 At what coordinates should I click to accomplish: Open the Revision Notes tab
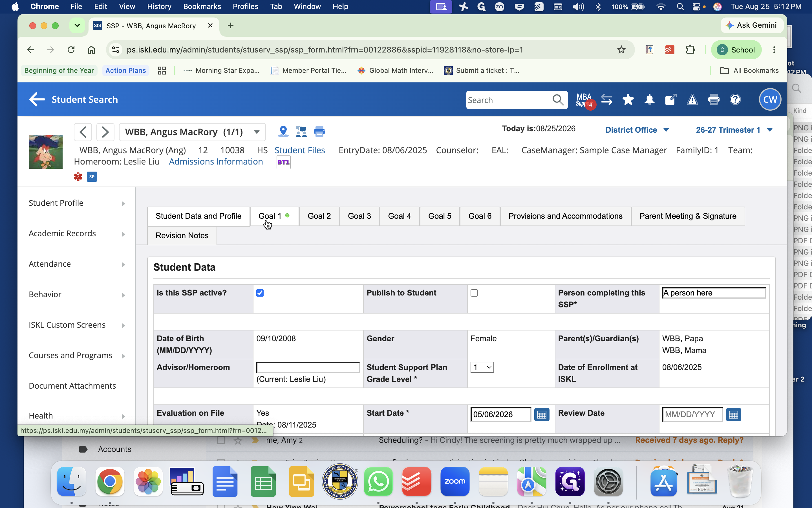(x=182, y=236)
